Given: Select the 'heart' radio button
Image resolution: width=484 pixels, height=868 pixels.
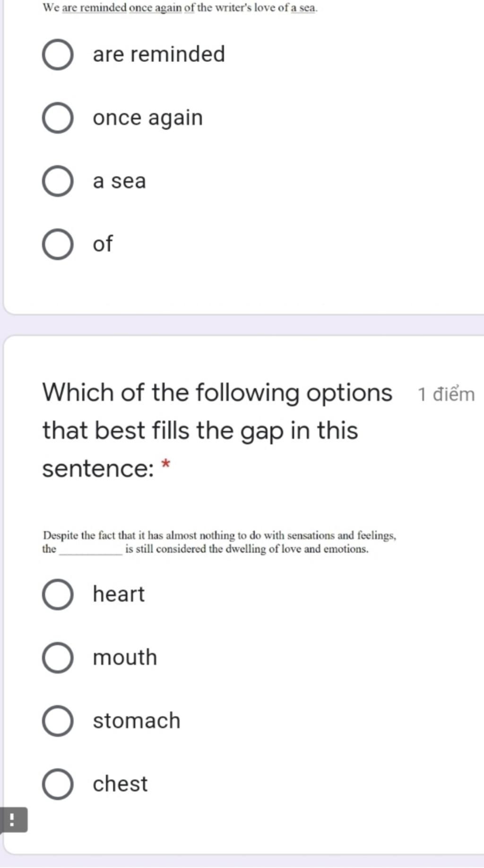Looking at the screenshot, I should (58, 594).
